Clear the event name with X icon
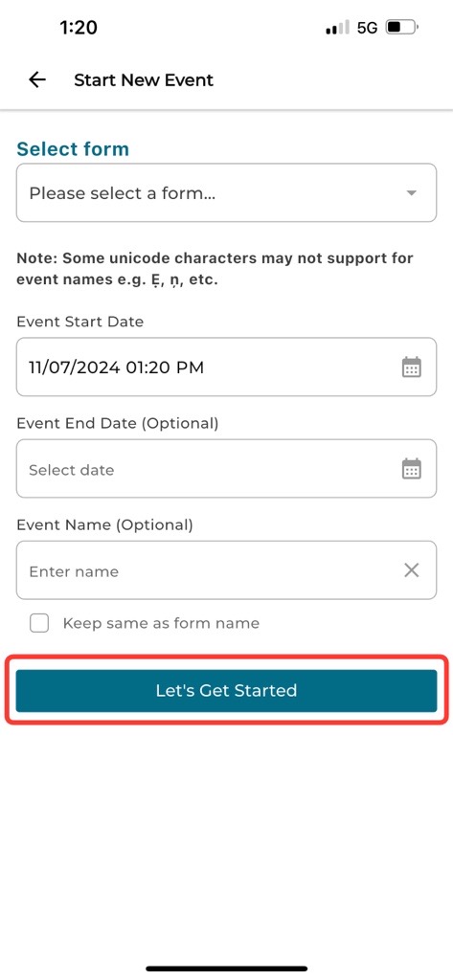 coord(411,570)
